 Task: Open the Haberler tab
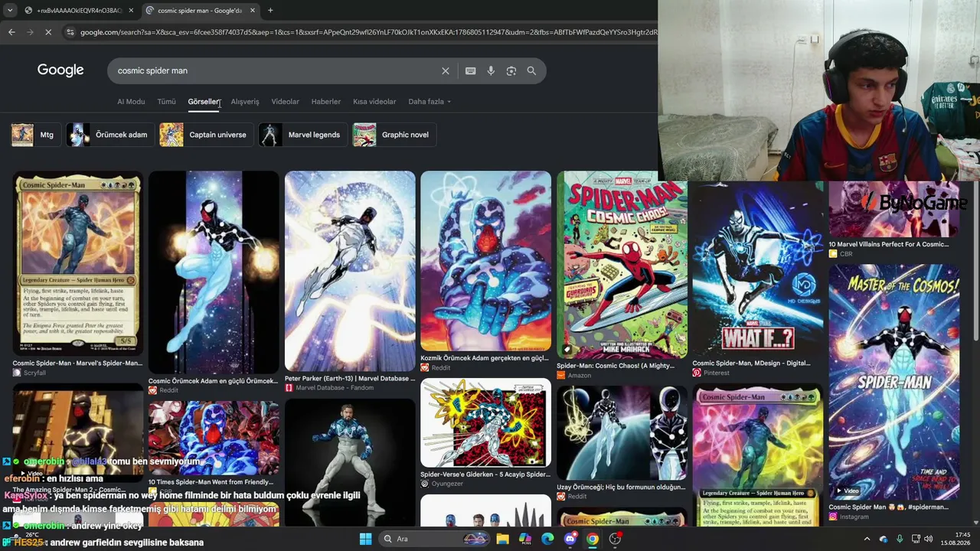coord(325,102)
